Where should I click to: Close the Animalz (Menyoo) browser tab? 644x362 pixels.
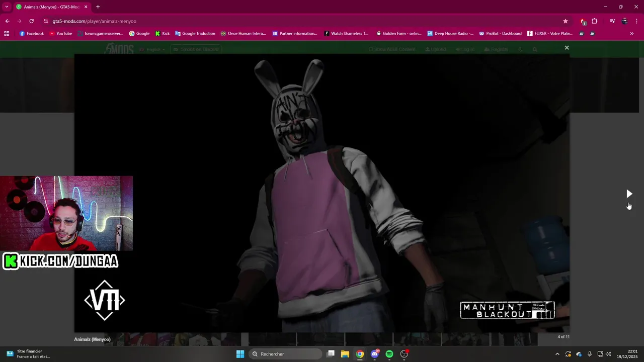pos(86,7)
